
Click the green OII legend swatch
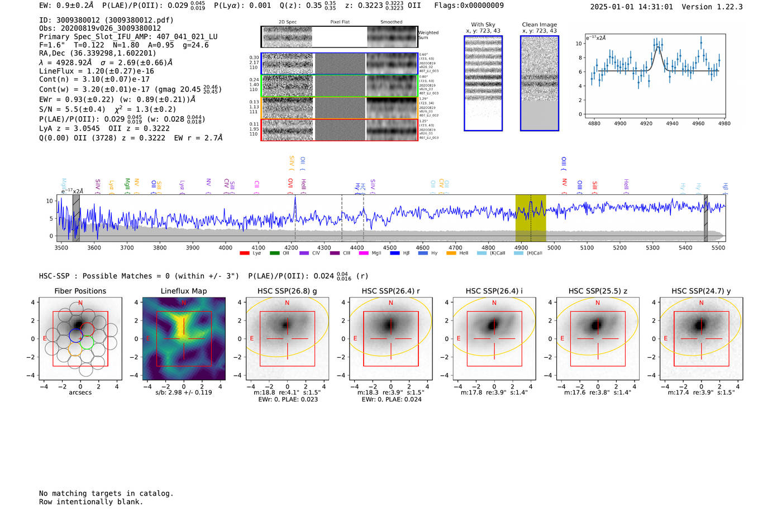(x=274, y=253)
